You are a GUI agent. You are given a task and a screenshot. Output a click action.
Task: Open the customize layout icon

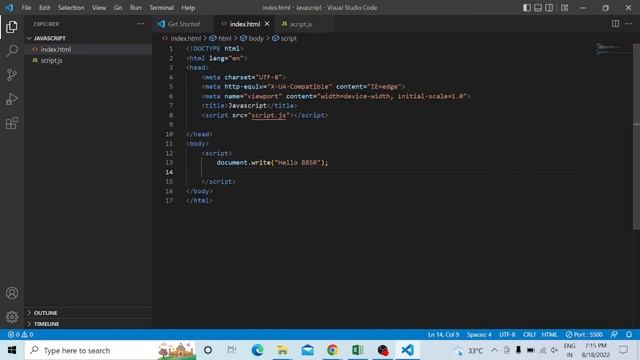click(x=564, y=8)
